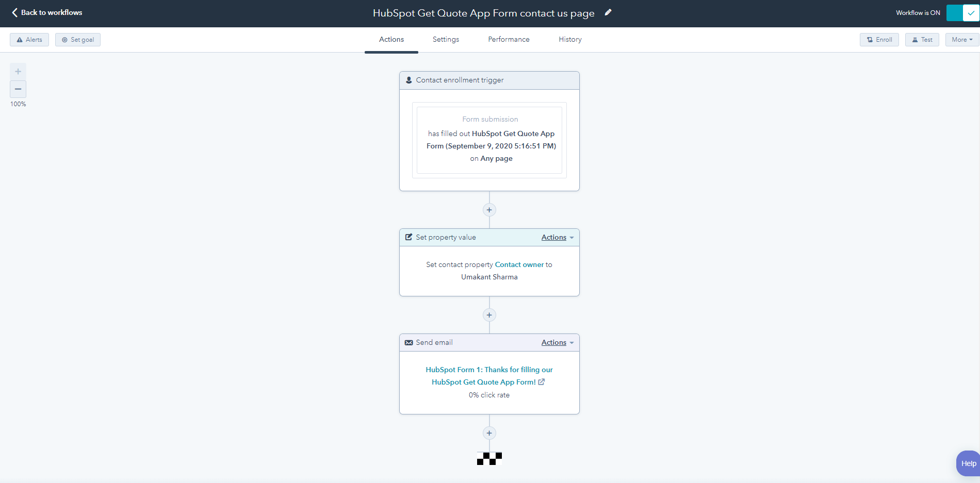The image size is (980, 483).
Task: Open Actions dropdown on Set property value card
Action: (x=557, y=237)
